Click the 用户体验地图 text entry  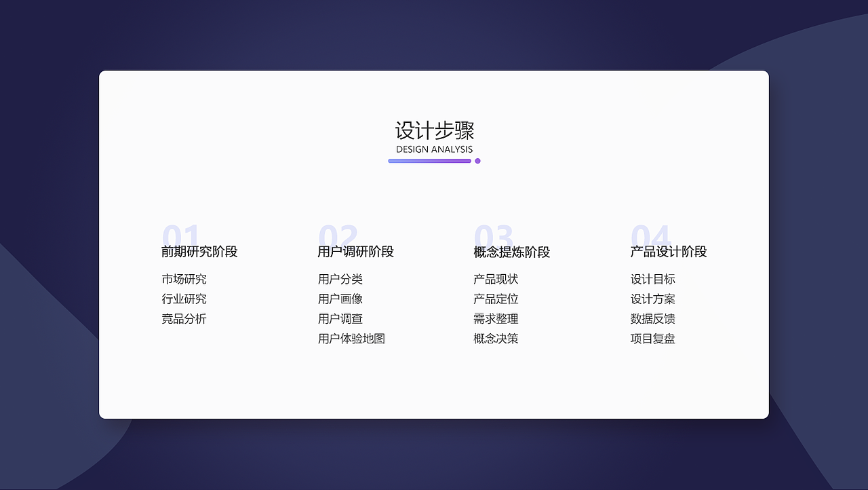352,339
